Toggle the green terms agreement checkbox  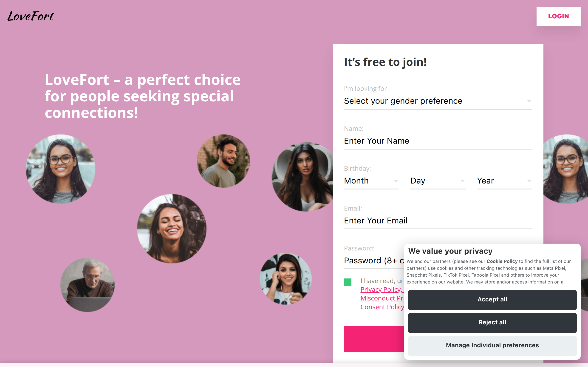[x=348, y=282]
